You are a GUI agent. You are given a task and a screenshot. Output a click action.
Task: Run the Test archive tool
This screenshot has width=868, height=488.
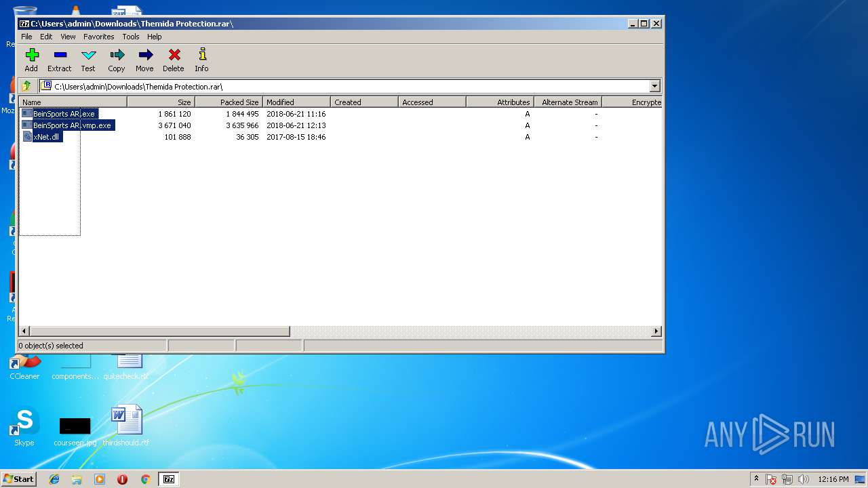pyautogui.click(x=88, y=60)
